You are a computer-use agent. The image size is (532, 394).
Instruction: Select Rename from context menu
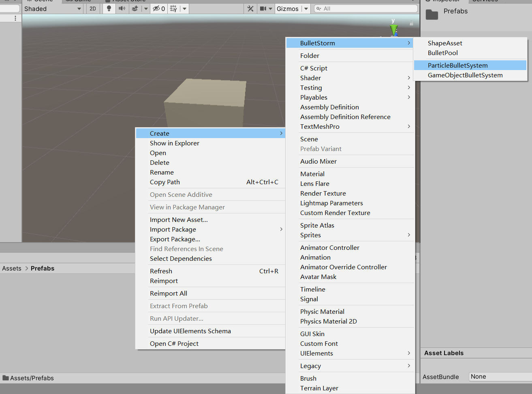[x=210, y=172]
